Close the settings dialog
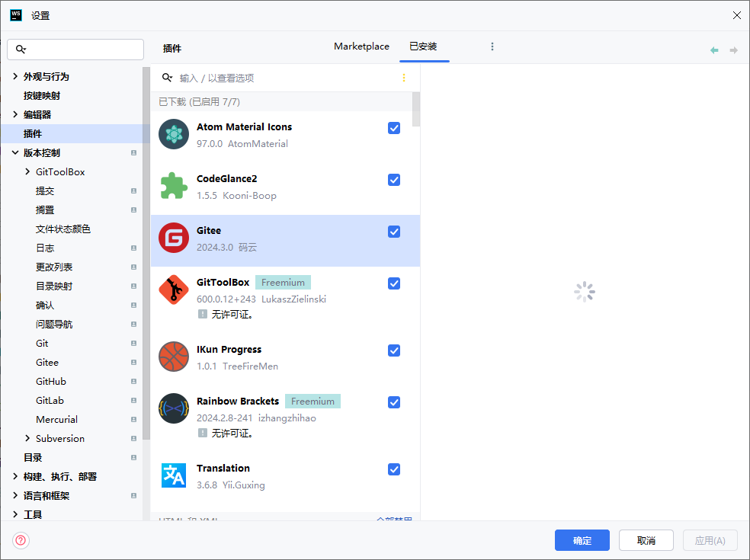The width and height of the screenshot is (750, 560). coord(736,15)
